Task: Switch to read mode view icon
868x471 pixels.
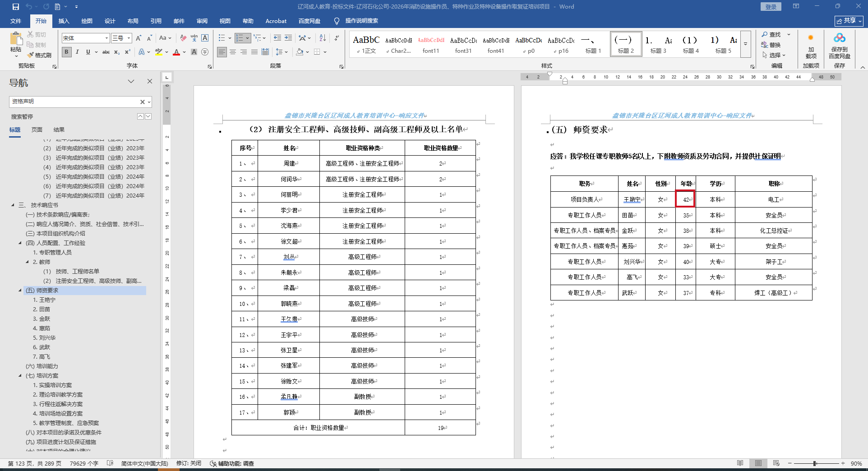Action: pyautogui.click(x=740, y=463)
